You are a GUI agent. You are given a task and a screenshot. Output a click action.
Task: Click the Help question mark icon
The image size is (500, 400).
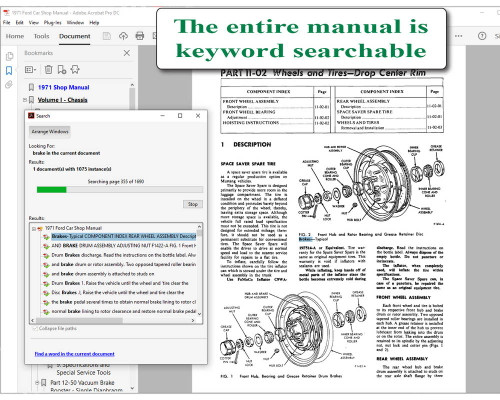[x=482, y=36]
